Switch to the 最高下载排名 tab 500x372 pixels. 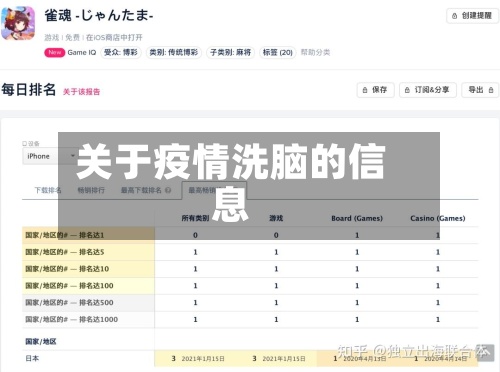pyautogui.click(x=141, y=190)
